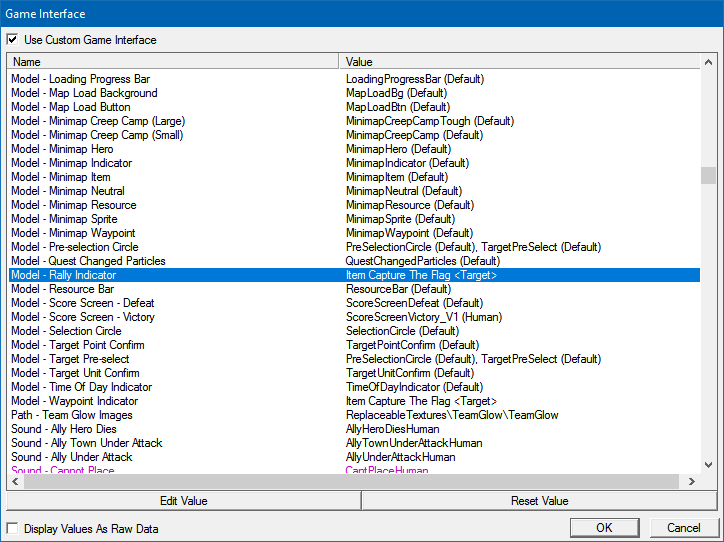Sort by the Name column header
Screen dimensions: 724x542
coord(173,62)
